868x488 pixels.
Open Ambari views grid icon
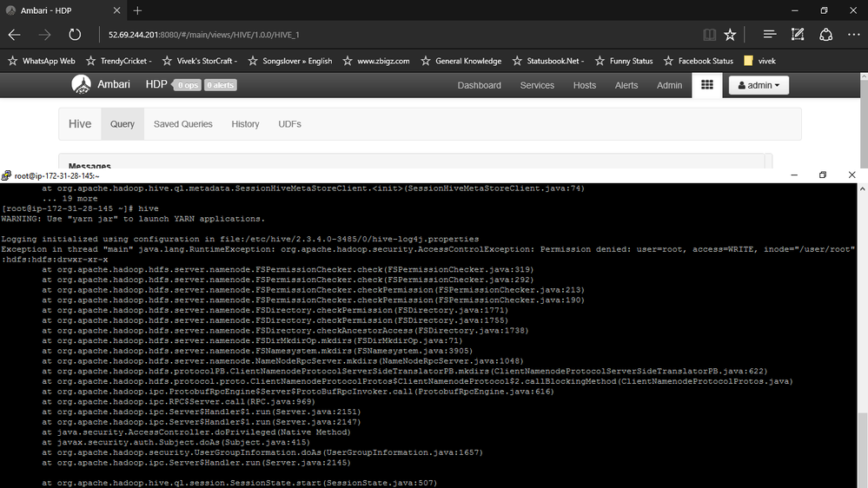point(707,84)
